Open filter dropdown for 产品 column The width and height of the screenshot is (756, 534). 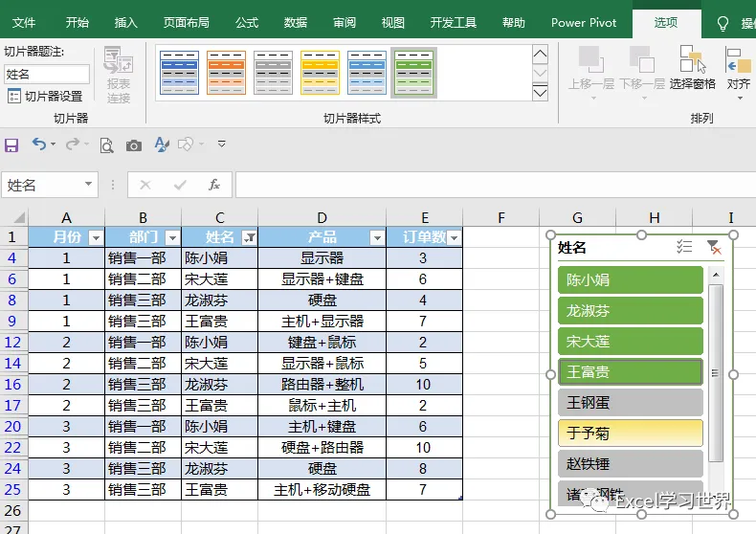click(377, 237)
